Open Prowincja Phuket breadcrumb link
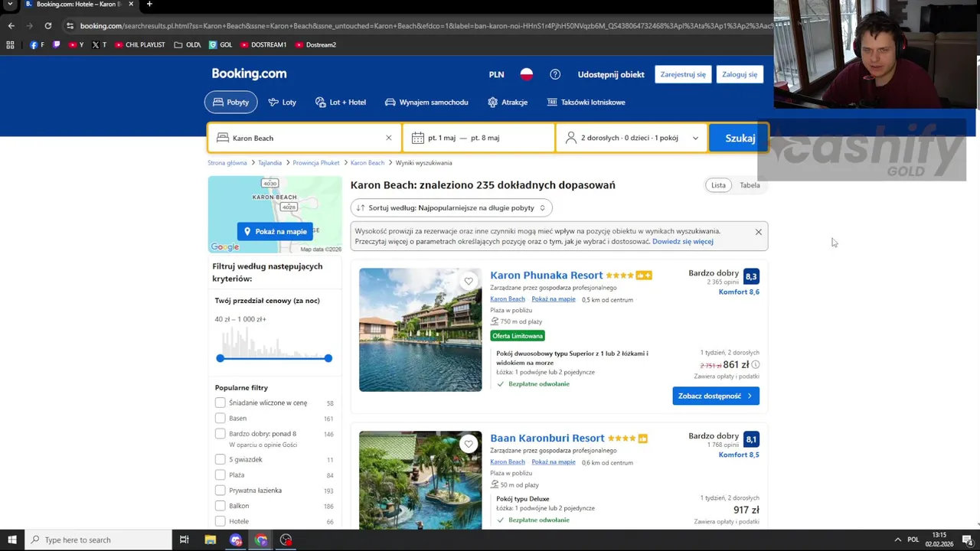The height and width of the screenshot is (551, 980). click(316, 163)
